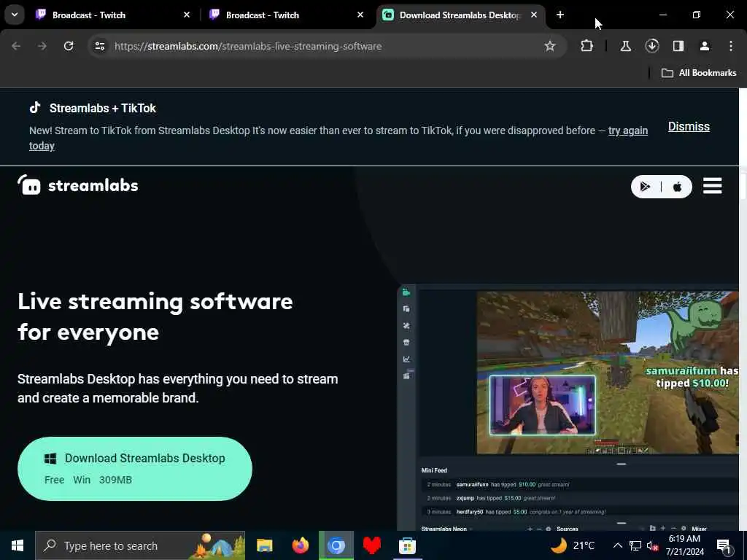Open the Chrome three-dot menu
This screenshot has width=747, height=560.
click(731, 46)
